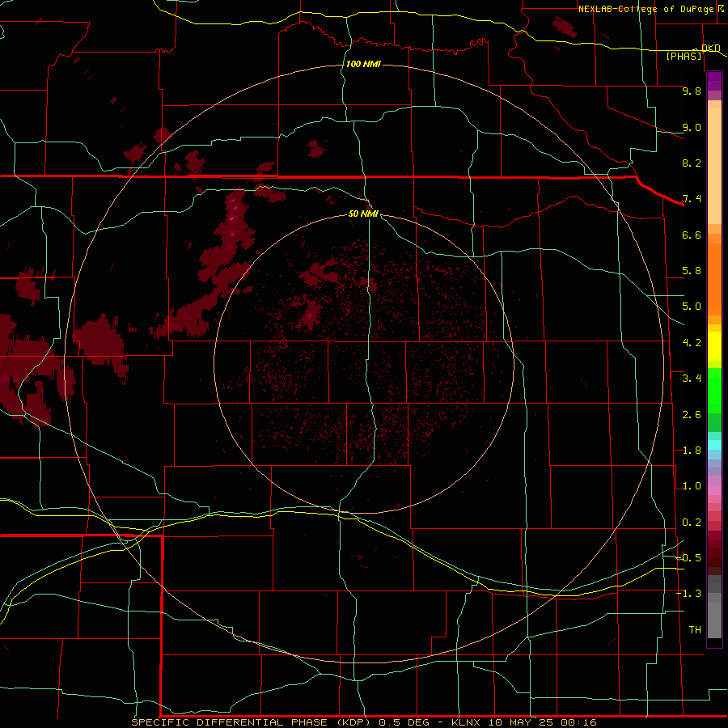Image resolution: width=728 pixels, height=728 pixels.
Task: Click the 9.8 legend value
Action: point(692,91)
